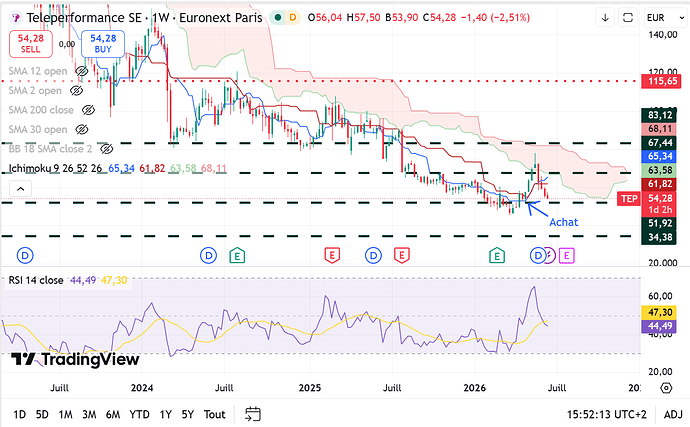690x427 pixels.
Task: Select the 1M time range
Action: (65, 414)
